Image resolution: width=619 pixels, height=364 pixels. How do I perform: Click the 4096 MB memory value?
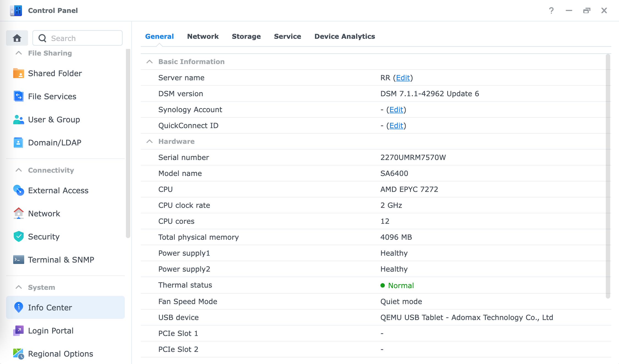point(396,237)
